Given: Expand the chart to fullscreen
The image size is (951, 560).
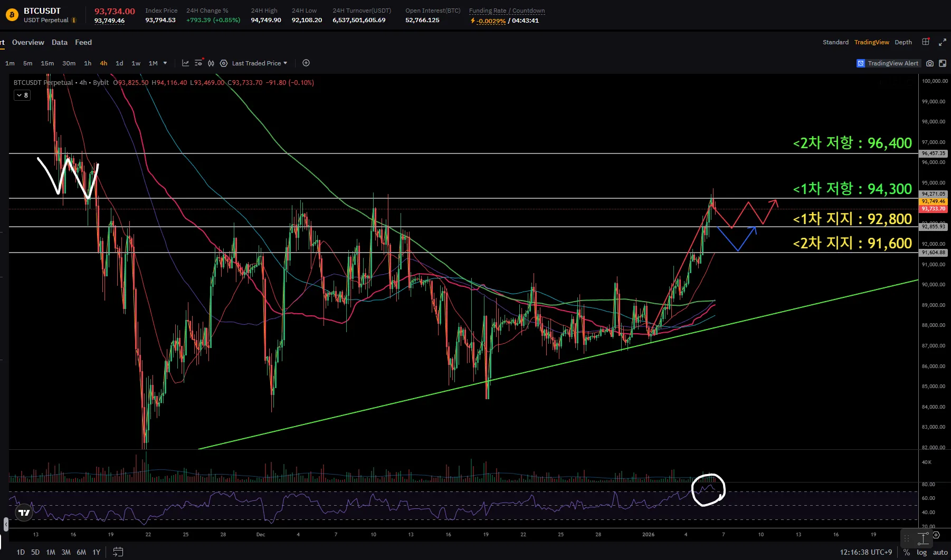Looking at the screenshot, I should [942, 42].
